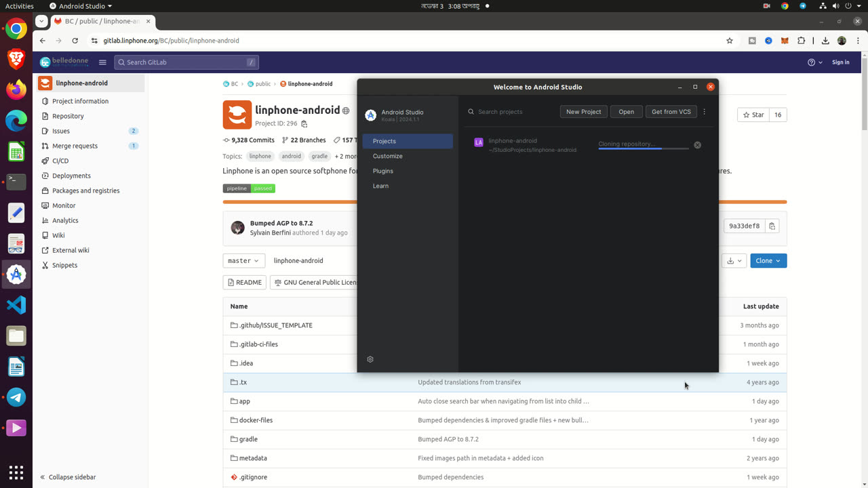Click the android topic tag
The image size is (868, 488).
[x=292, y=156]
